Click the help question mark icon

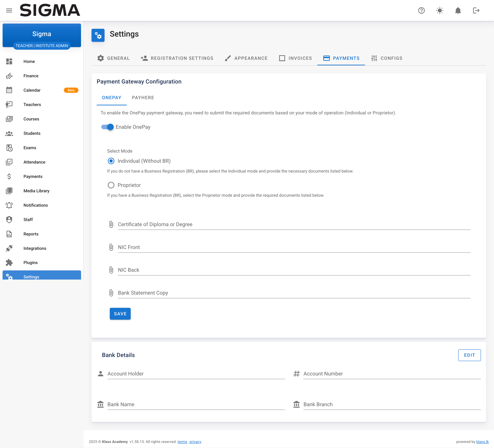click(421, 10)
